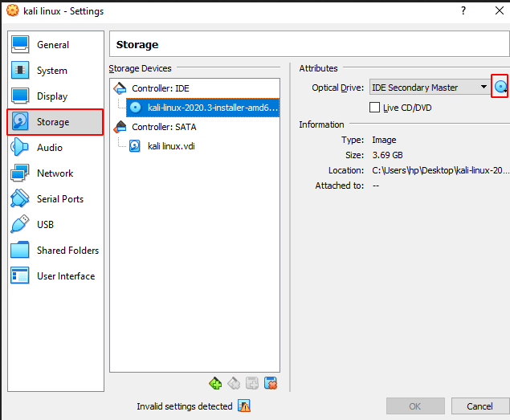The height and width of the screenshot is (420, 510).
Task: Click the Location path text
Action: [x=440, y=170]
